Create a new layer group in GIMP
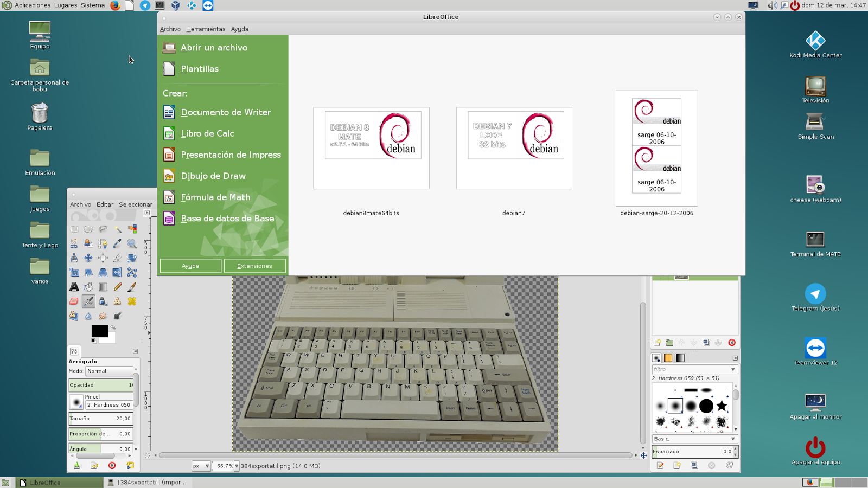This screenshot has width=868, height=488. coord(669,343)
